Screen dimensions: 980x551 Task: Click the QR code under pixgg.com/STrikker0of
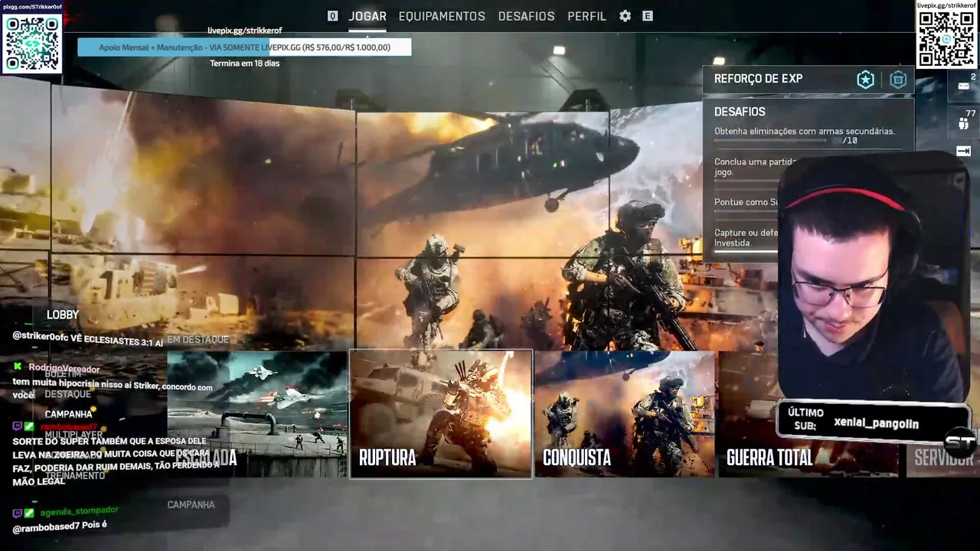click(32, 43)
